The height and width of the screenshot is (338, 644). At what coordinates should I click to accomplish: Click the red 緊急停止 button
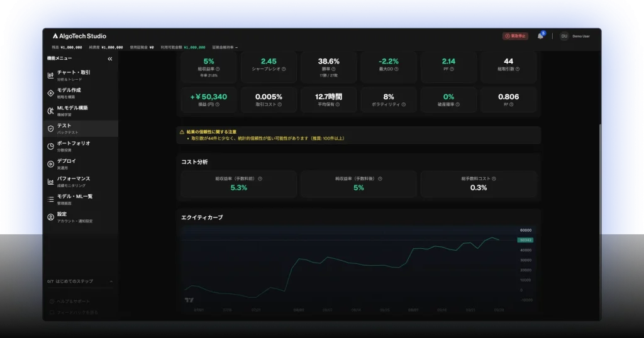click(x=516, y=36)
